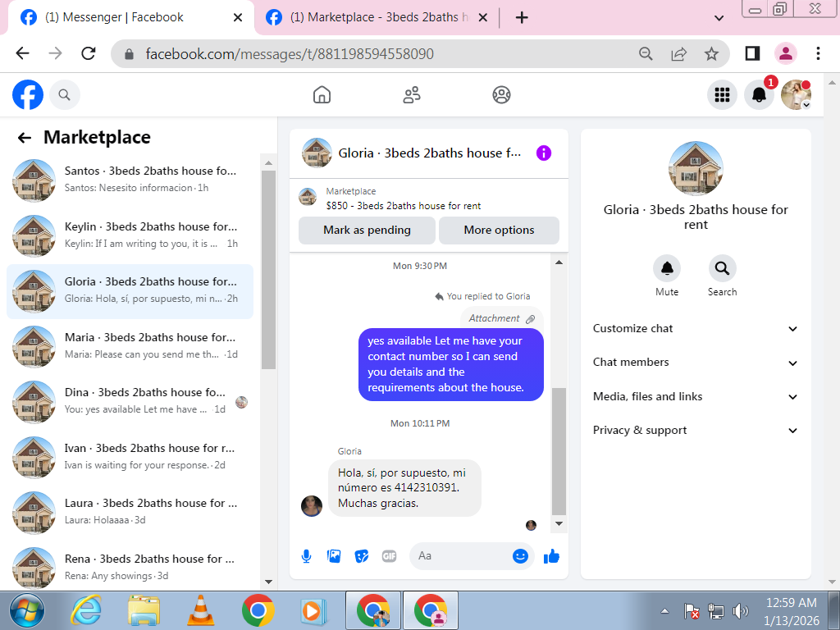Open the Facebook menu grid icon
This screenshot has width=840, height=630.
point(722,95)
